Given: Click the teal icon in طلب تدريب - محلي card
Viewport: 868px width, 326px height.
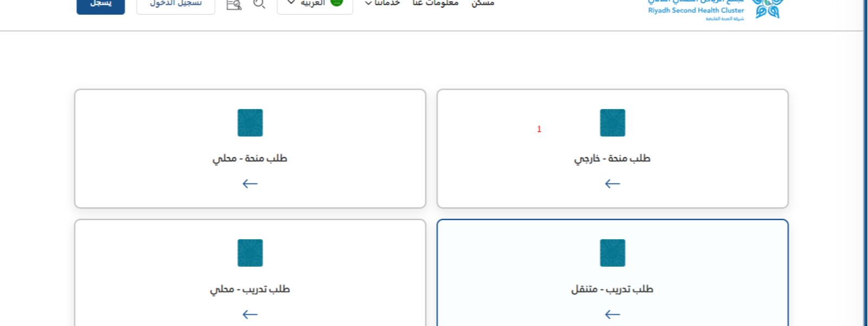Looking at the screenshot, I should tap(250, 253).
